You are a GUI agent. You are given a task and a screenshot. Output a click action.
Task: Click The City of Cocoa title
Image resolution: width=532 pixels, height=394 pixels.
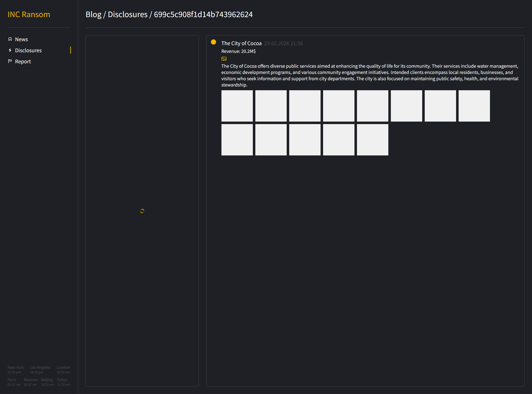coord(241,43)
